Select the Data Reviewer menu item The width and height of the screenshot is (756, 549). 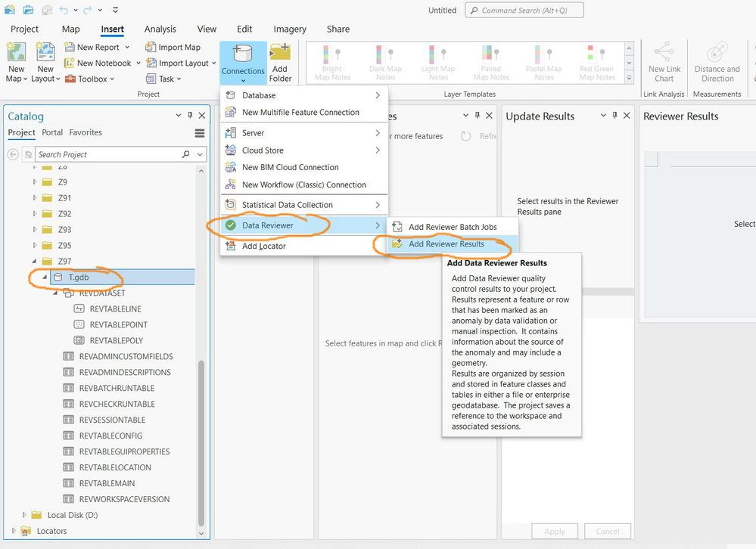[x=303, y=225]
